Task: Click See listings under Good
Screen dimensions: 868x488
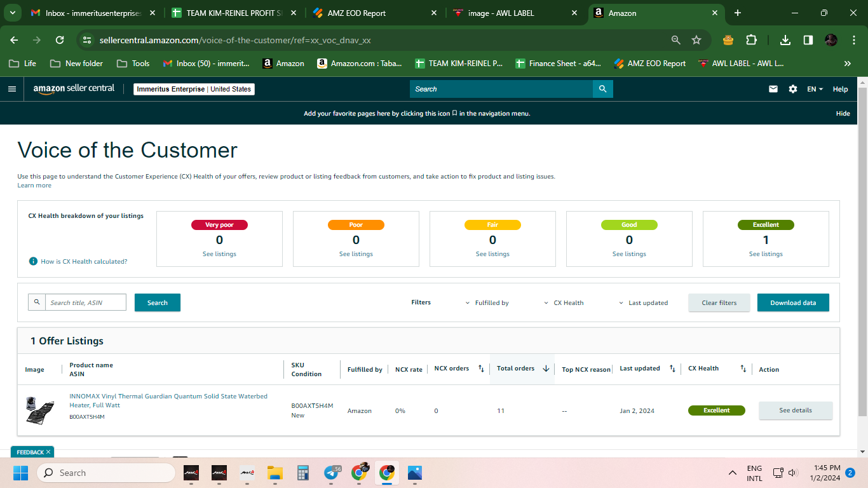Action: pos(629,254)
